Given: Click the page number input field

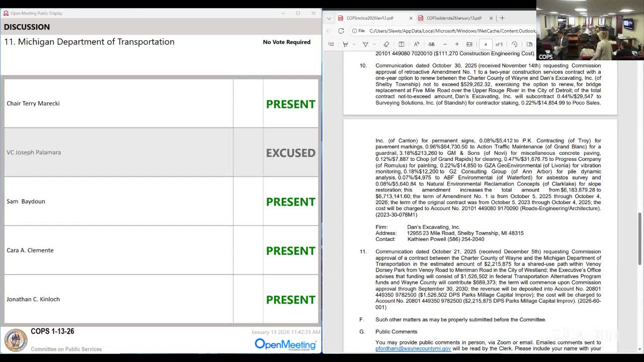Looking at the screenshot, I should [x=485, y=44].
